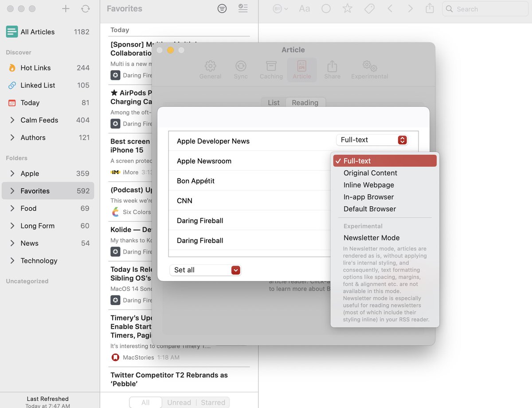Expand the Apple folder
This screenshot has width=532, height=408.
pos(12,173)
